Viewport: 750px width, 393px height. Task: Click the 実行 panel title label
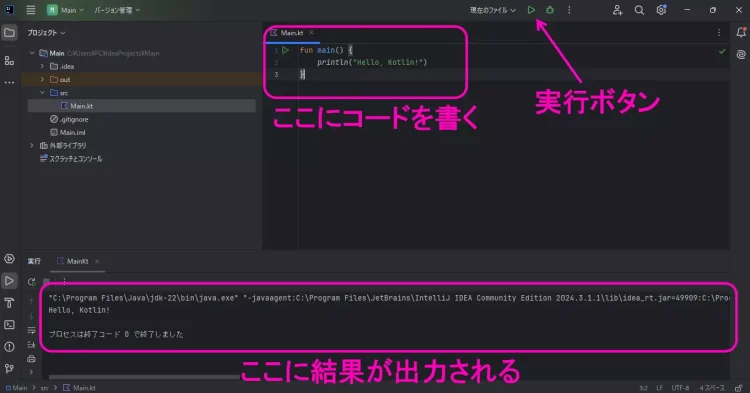(x=34, y=262)
